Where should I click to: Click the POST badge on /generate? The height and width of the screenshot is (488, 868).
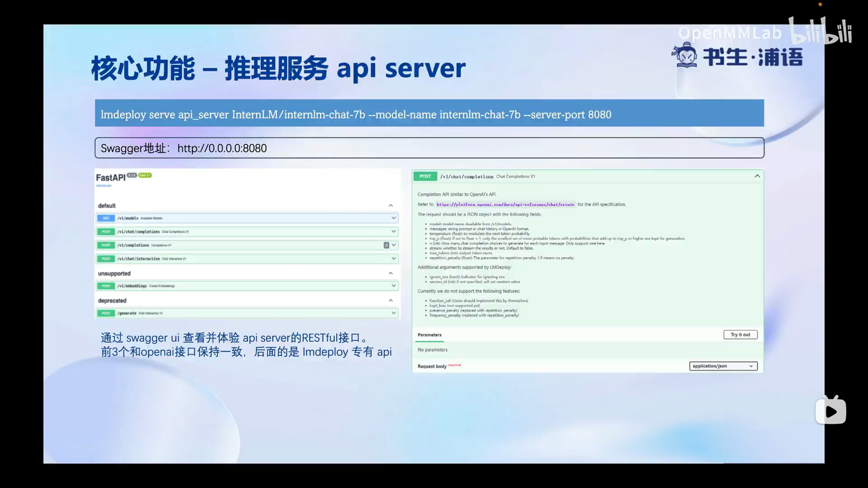106,313
